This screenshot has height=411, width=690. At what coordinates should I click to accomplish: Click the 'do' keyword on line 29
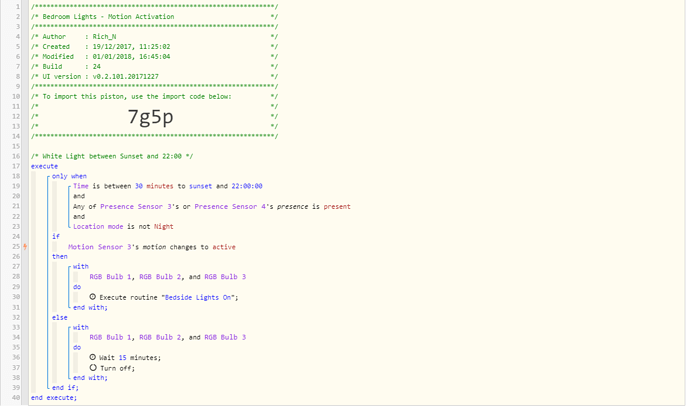pyautogui.click(x=77, y=287)
